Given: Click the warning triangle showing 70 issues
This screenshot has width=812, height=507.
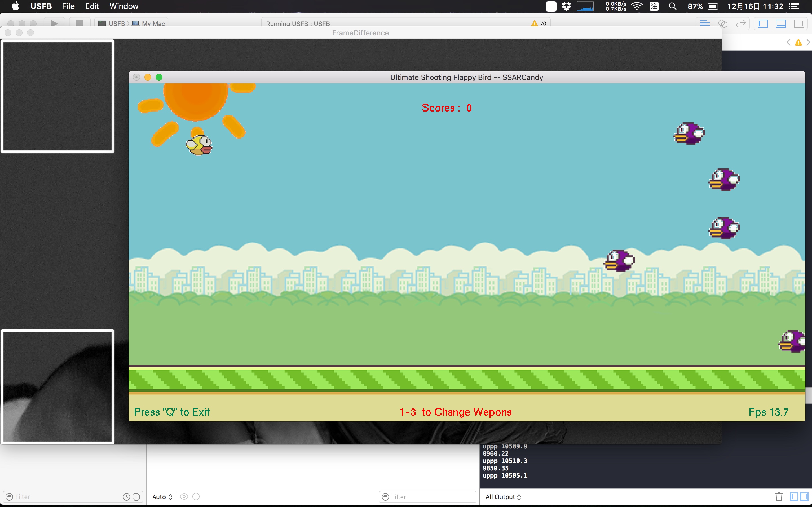Looking at the screenshot, I should point(535,23).
